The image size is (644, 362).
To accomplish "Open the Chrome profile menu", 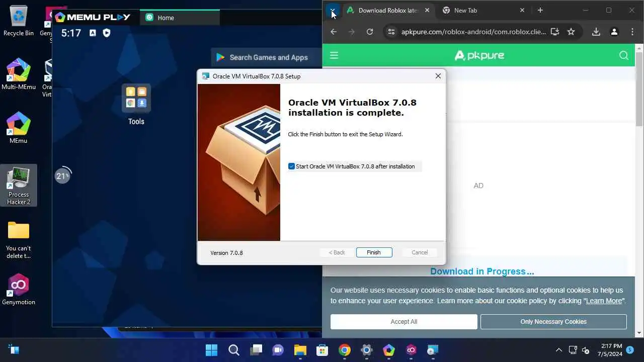I will coord(614,32).
